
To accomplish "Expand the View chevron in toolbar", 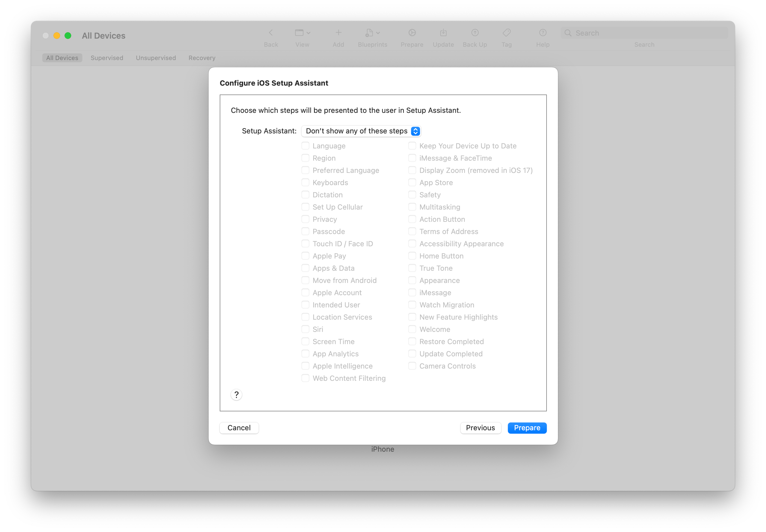I will pos(308,33).
